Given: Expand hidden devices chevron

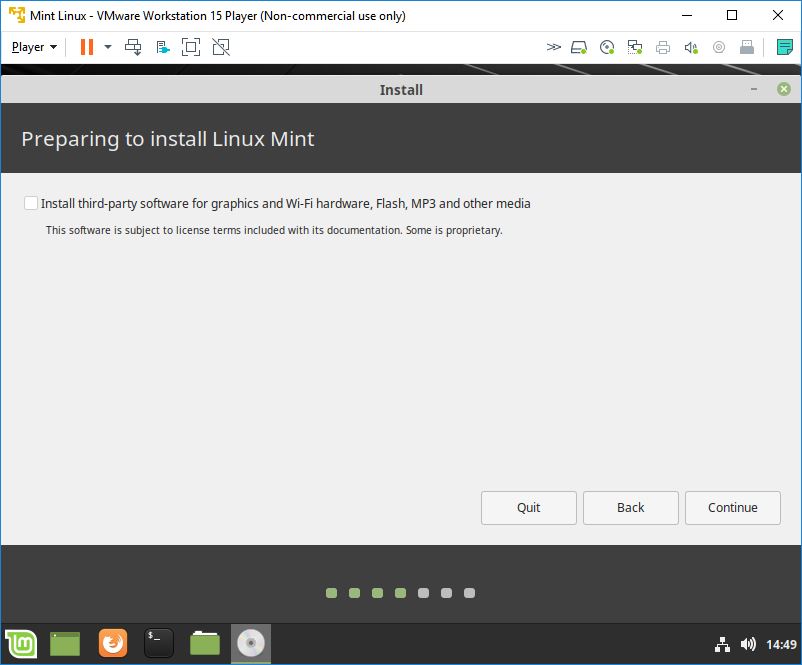Looking at the screenshot, I should click(x=553, y=47).
